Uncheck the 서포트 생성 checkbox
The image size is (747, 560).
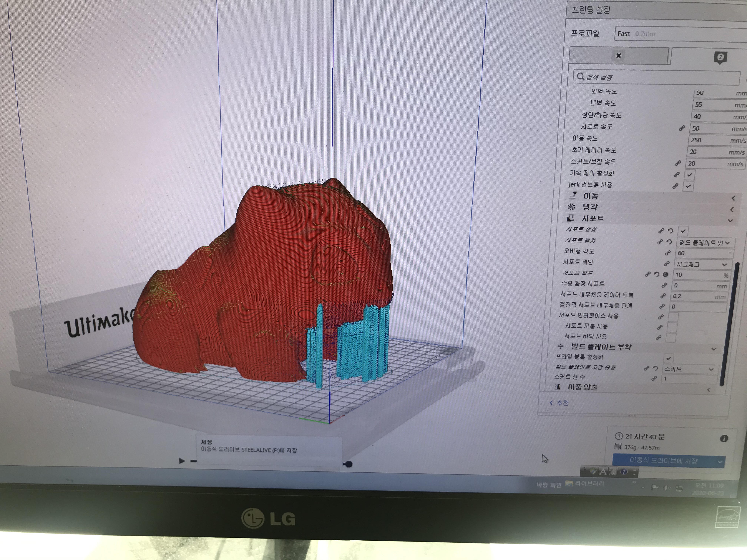[683, 231]
